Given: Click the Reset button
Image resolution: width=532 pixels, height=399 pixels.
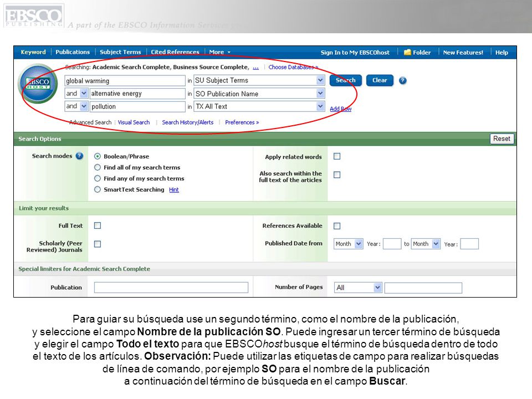Looking at the screenshot, I should point(502,139).
